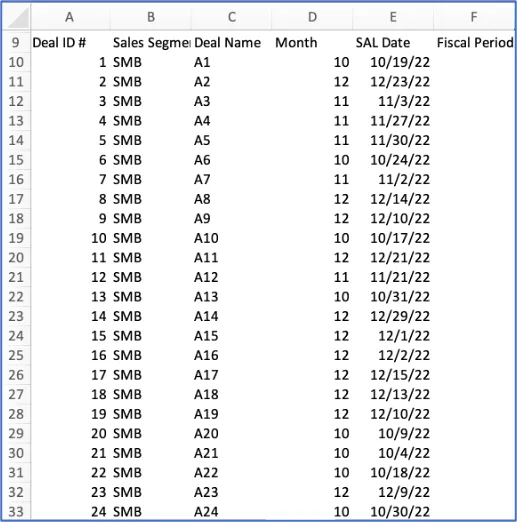Click the 'Deal Name' header cell

(x=232, y=43)
